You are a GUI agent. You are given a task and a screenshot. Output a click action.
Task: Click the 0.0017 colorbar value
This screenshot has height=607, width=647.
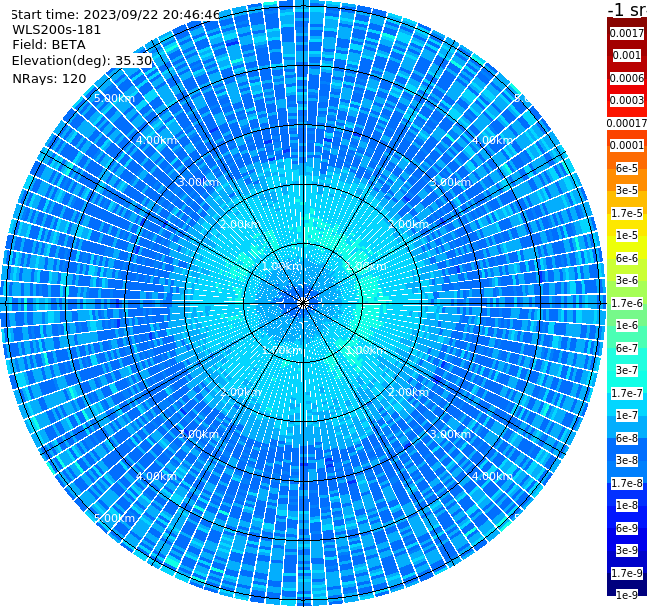pyautogui.click(x=627, y=33)
